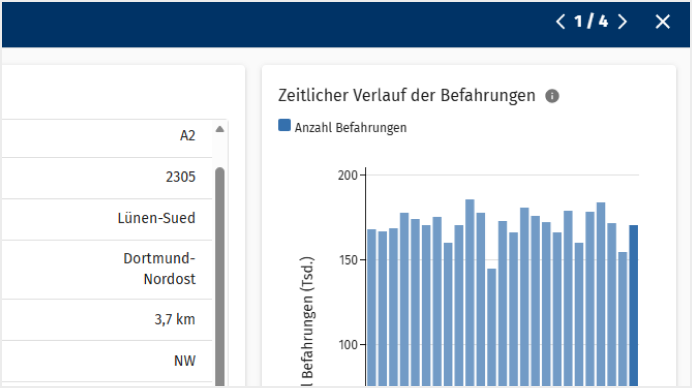Click the Anzahl Befahrungen legend label
The height and width of the screenshot is (389, 692).
(350, 128)
